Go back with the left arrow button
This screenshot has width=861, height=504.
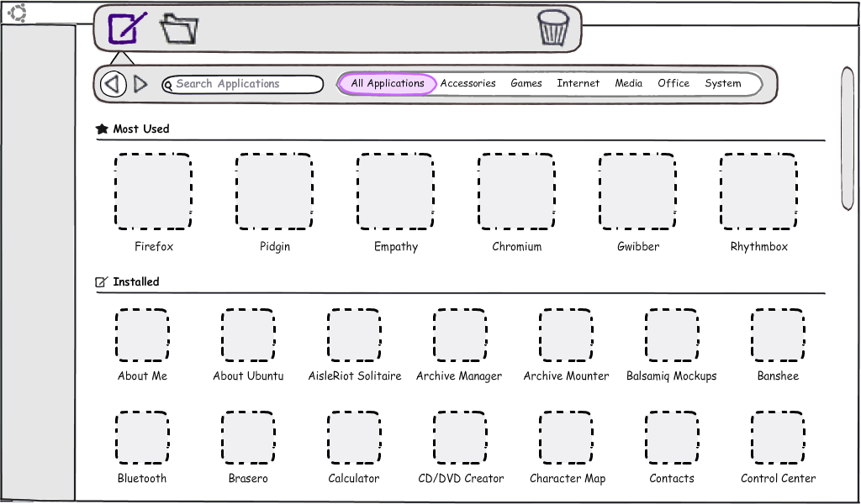point(114,85)
